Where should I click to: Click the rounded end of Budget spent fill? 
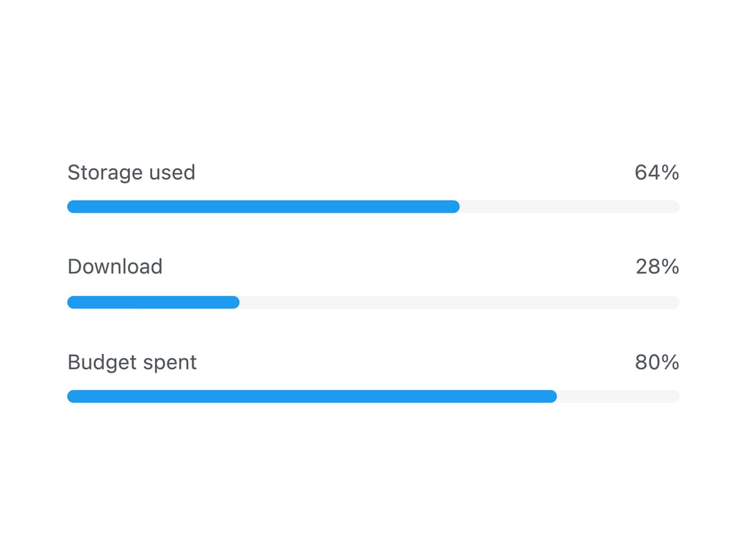(x=552, y=396)
